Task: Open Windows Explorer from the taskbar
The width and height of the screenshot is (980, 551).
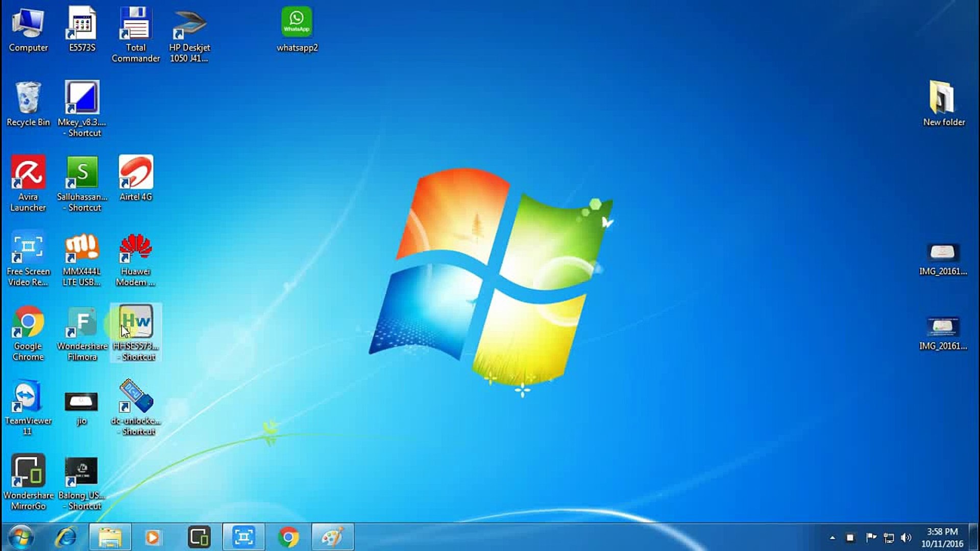Action: point(110,537)
